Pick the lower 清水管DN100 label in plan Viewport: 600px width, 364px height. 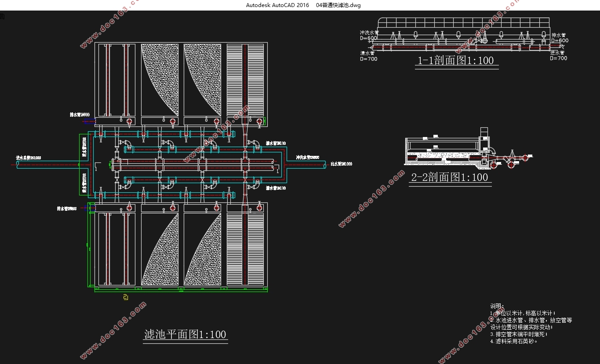pos(276,188)
